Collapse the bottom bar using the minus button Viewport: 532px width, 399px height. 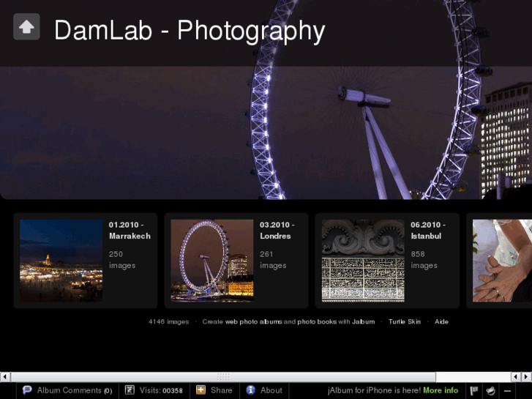tap(507, 391)
